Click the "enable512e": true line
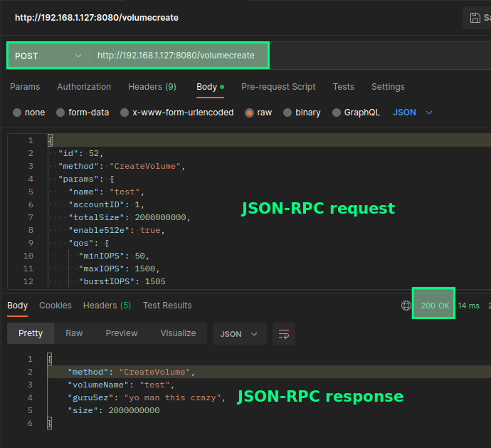Viewport: 491px width, 448px height. point(117,231)
